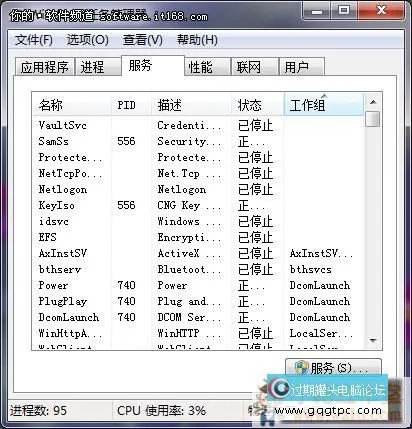Maximize the Task Manager window
Viewport: 412px width, 429px height.
click(x=343, y=11)
